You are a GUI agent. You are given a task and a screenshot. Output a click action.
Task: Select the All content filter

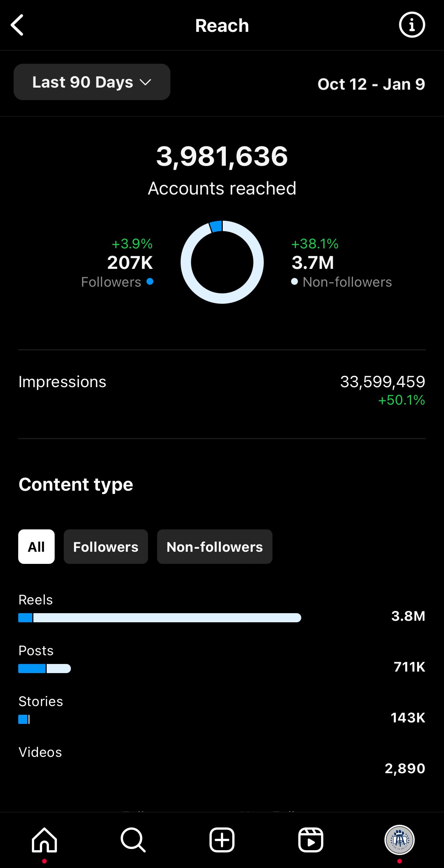pyautogui.click(x=36, y=546)
